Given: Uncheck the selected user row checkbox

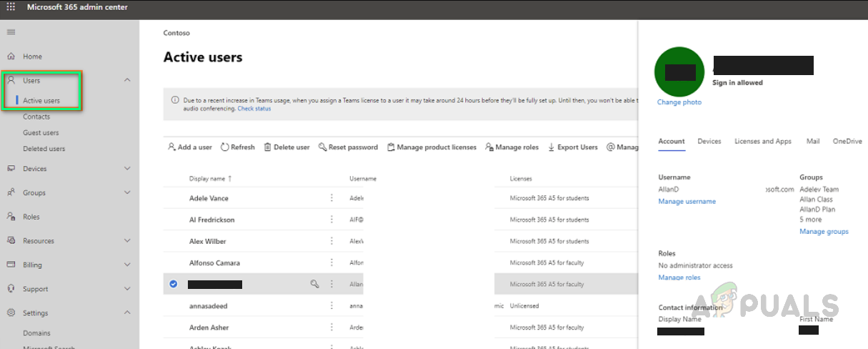Looking at the screenshot, I should 174,284.
